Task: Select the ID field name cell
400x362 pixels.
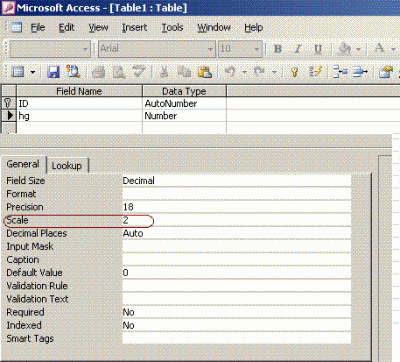Action: (x=79, y=103)
